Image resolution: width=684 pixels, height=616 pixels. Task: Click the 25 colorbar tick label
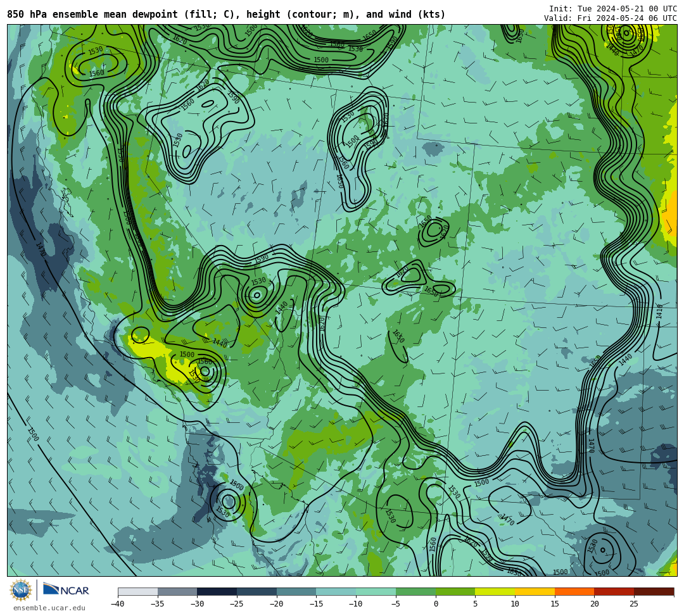tap(634, 604)
